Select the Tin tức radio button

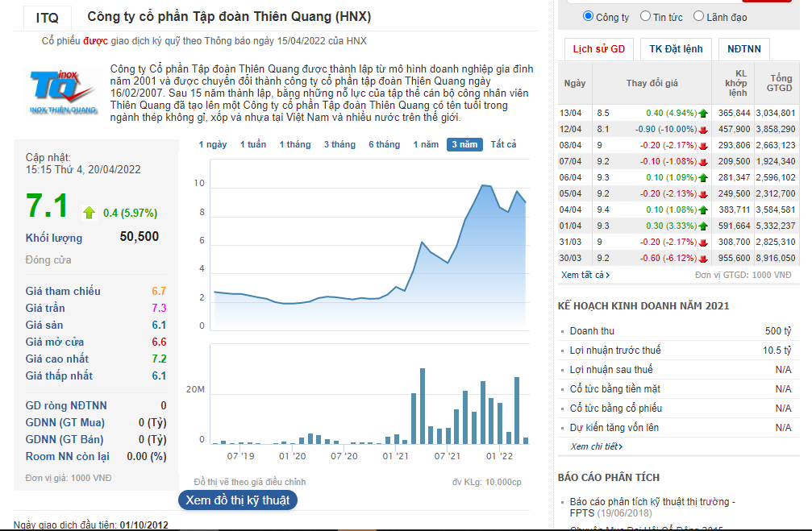coord(645,16)
